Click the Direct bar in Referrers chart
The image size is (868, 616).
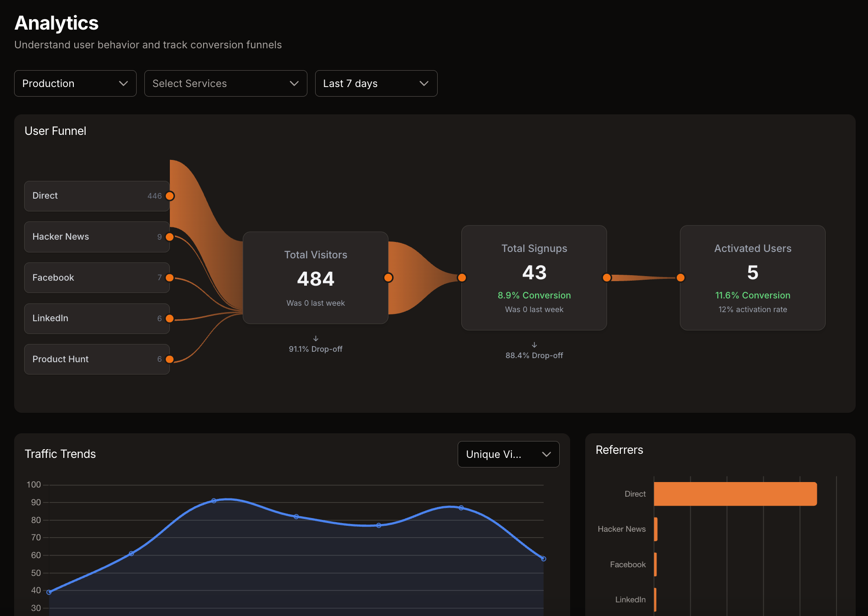(735, 493)
